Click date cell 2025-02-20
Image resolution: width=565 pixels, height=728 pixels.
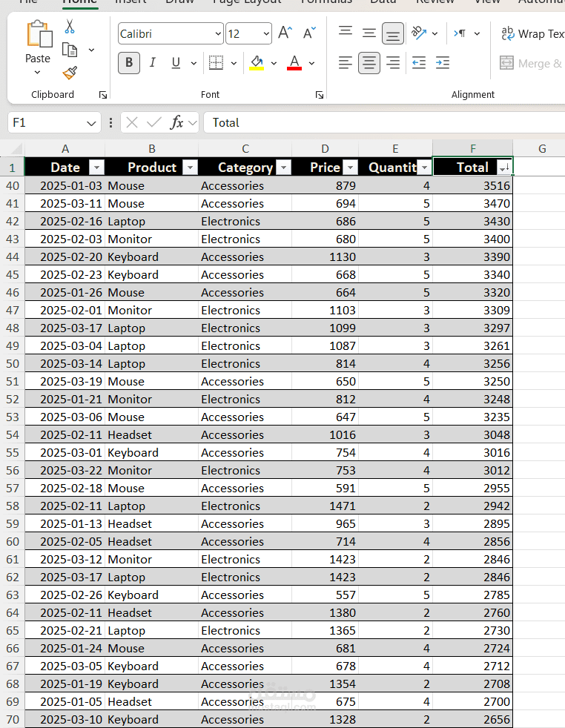click(65, 257)
